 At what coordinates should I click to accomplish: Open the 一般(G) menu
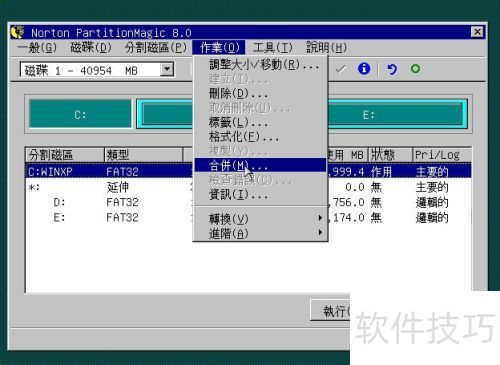(37, 48)
